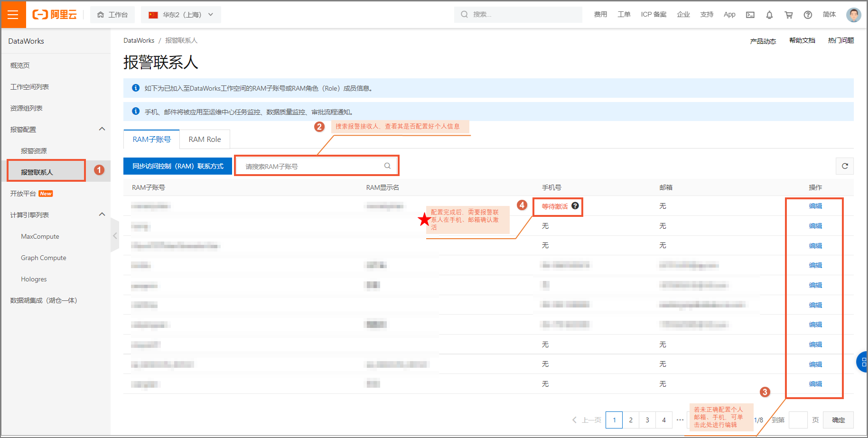Click the Alibaba Cloud logo
The height and width of the screenshot is (438, 868).
pos(54,15)
